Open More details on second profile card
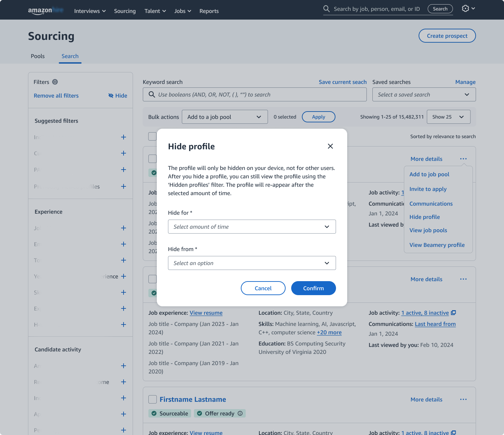Viewport: 504px width, 435px height. [x=426, y=279]
